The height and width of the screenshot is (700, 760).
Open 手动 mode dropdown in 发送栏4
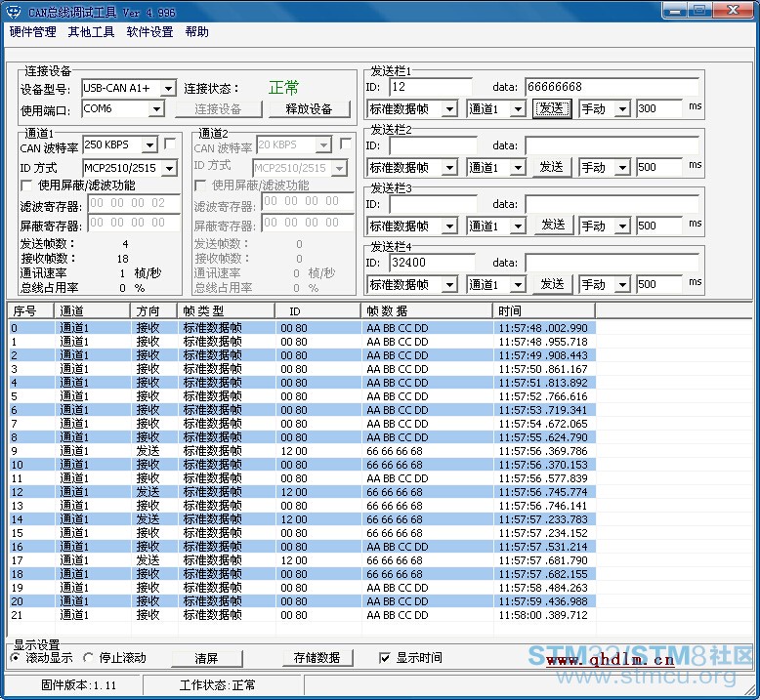coord(622,285)
